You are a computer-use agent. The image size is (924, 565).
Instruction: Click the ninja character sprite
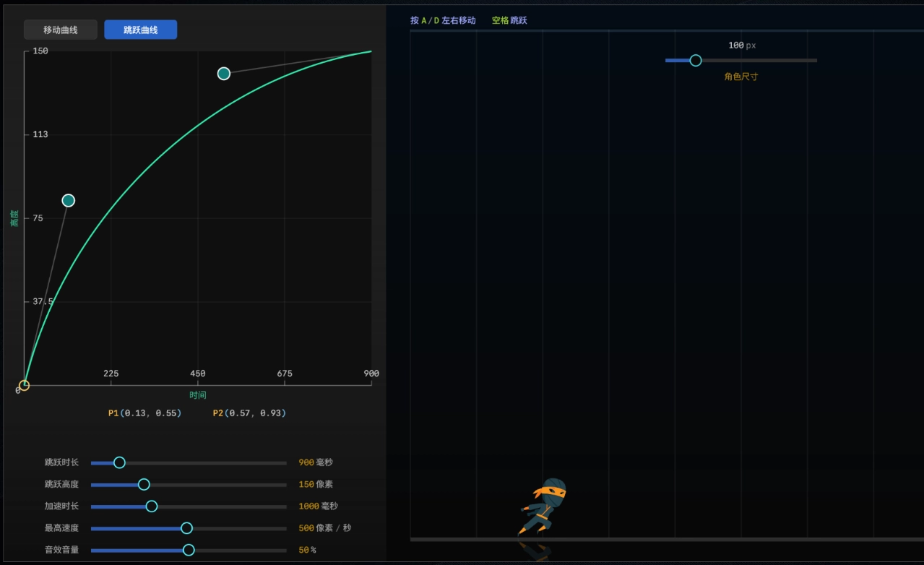(x=543, y=506)
